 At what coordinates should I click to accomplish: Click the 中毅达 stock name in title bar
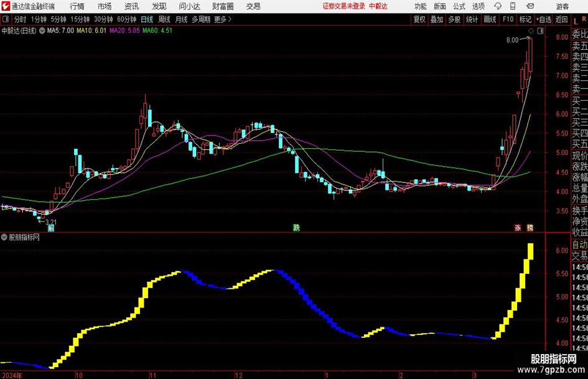(378, 6)
